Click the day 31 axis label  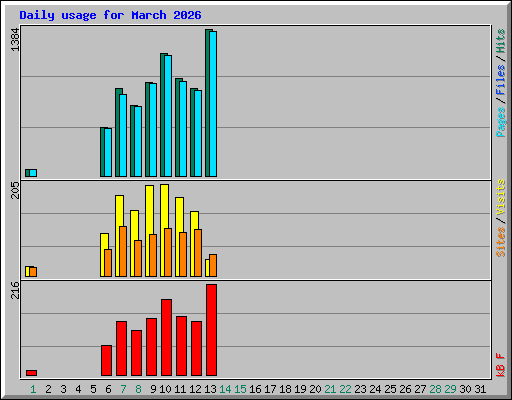(x=480, y=389)
